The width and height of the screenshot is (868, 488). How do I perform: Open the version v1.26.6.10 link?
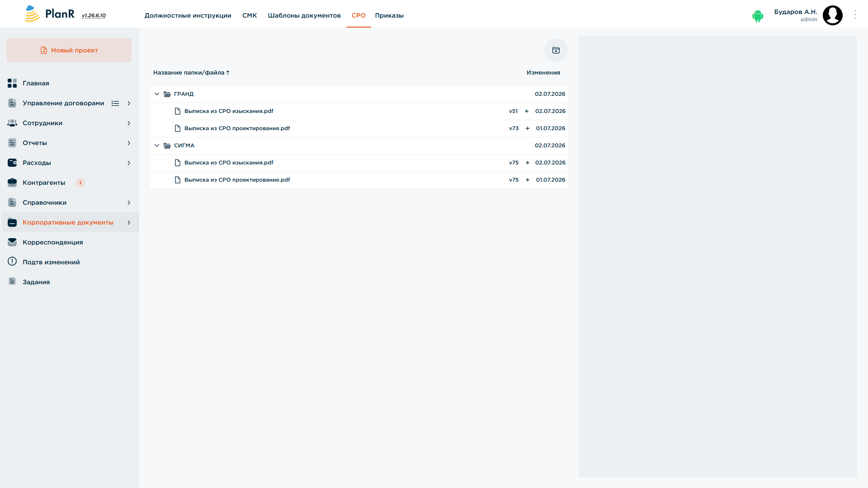click(x=94, y=15)
